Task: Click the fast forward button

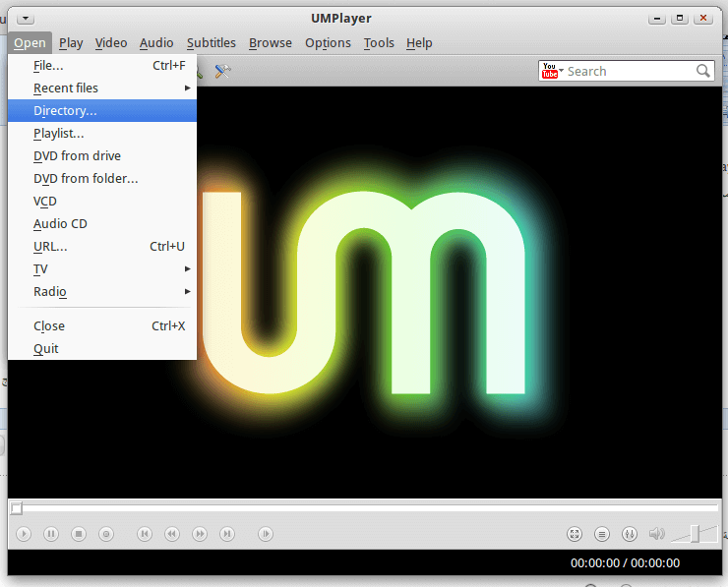Action: pos(200,534)
